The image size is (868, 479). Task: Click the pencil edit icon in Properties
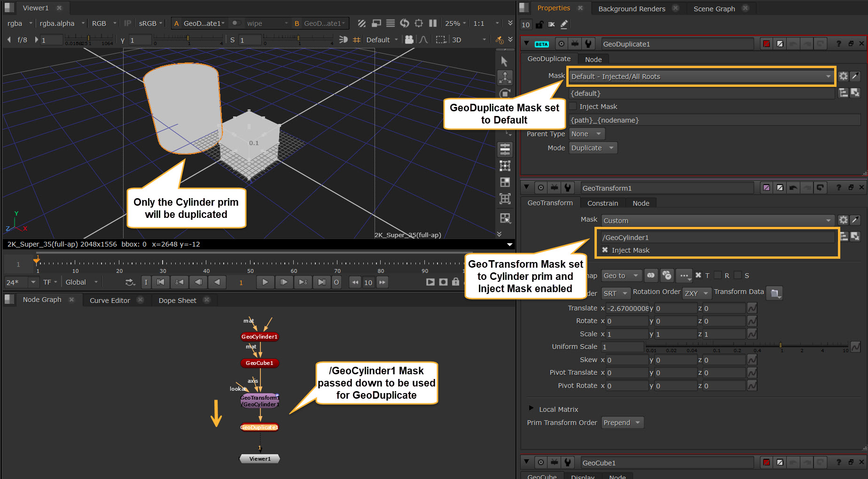click(x=564, y=24)
